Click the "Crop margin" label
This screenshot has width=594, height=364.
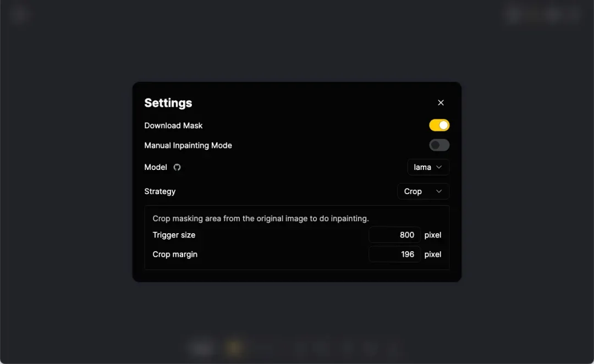pyautogui.click(x=175, y=254)
